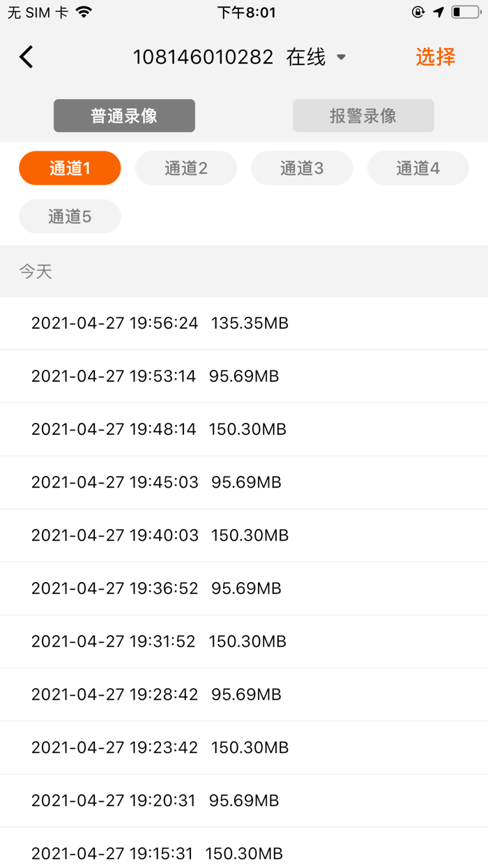Select channel 通道3
The width and height of the screenshot is (488, 868).
(302, 167)
